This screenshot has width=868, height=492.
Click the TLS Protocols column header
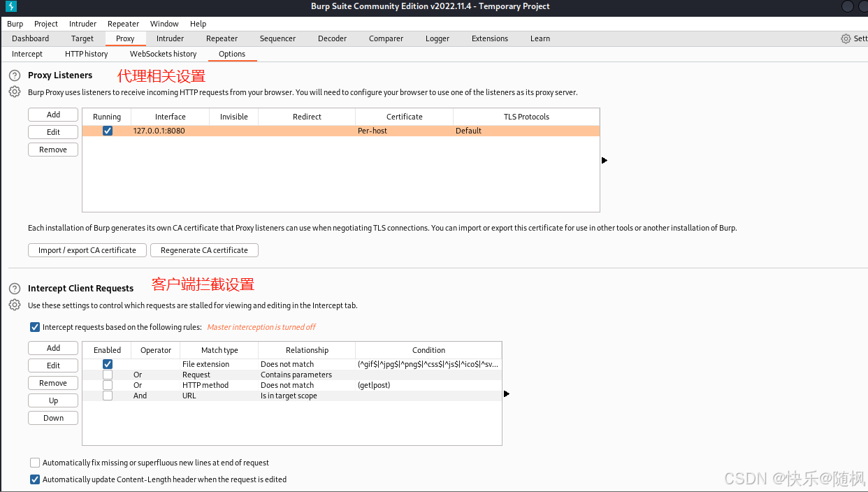[526, 117]
